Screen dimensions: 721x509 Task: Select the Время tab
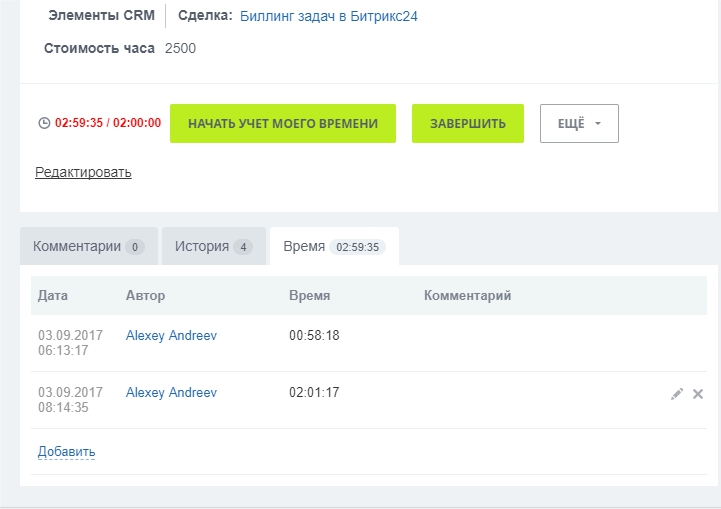333,246
